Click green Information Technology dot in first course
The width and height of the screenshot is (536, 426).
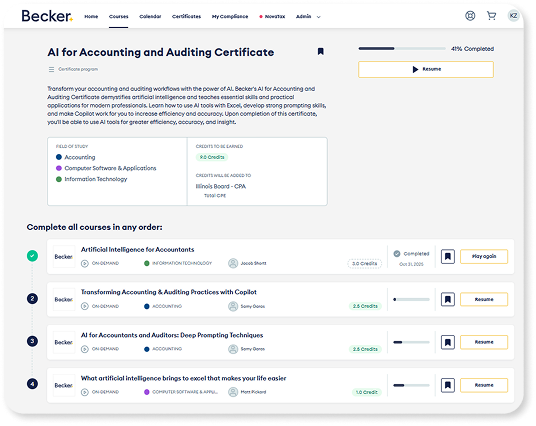[147, 263]
